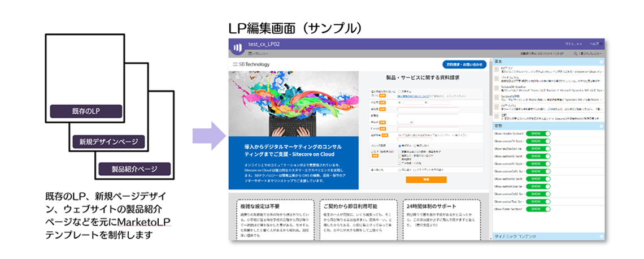Click the test_cx_LP02 page title
Viewport: 644px width, 259px height.
tap(264, 44)
